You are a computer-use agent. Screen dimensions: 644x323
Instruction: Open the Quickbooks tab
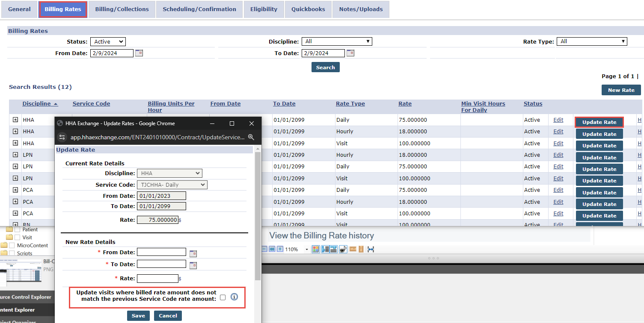308,9
